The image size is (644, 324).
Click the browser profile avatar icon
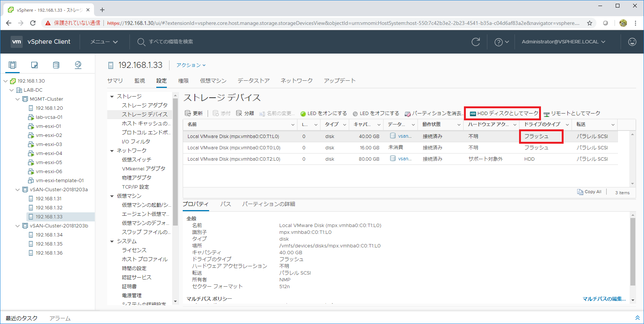pos(623,23)
